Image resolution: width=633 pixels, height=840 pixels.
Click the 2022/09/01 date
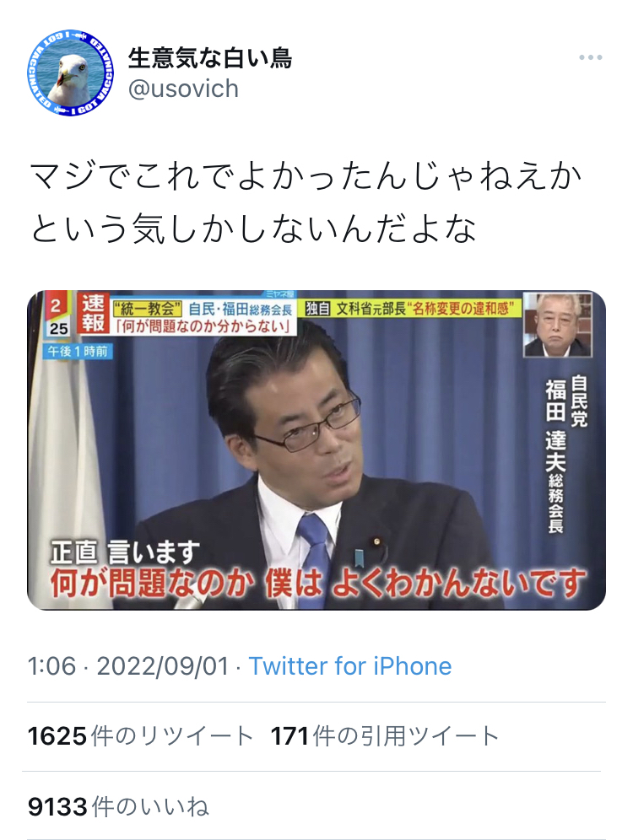163,666
